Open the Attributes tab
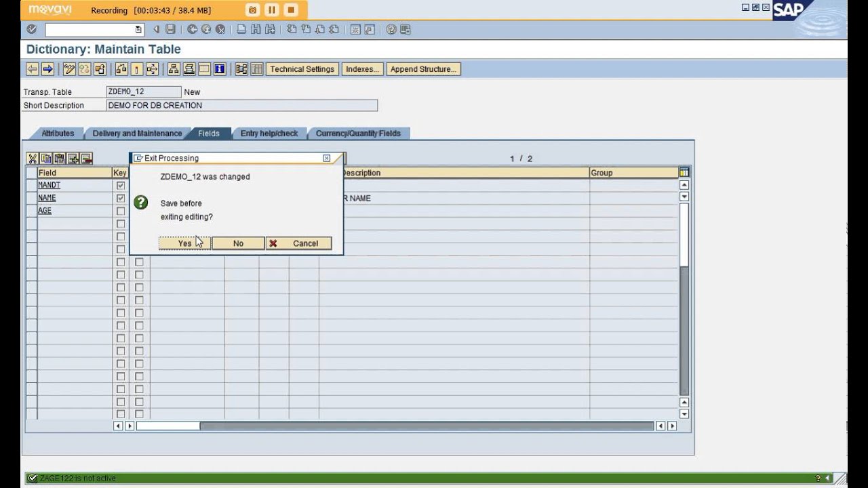 [x=58, y=134]
